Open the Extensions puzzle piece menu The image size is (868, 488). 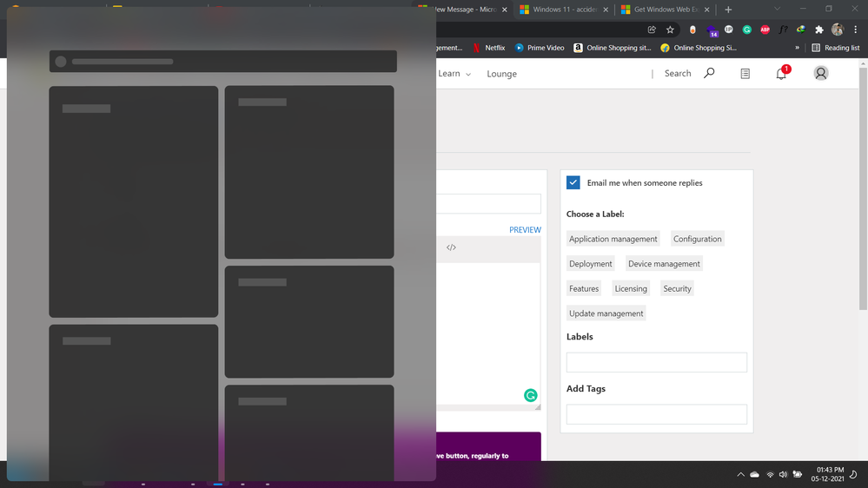tap(819, 30)
